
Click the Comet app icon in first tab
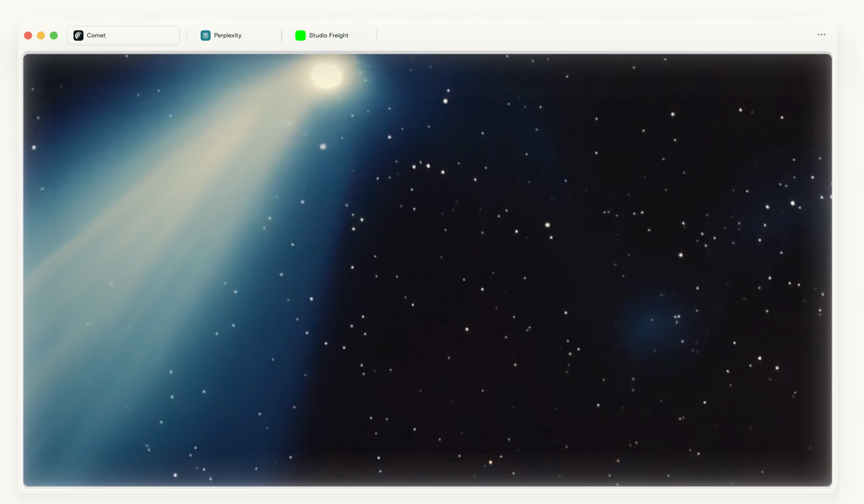[79, 35]
